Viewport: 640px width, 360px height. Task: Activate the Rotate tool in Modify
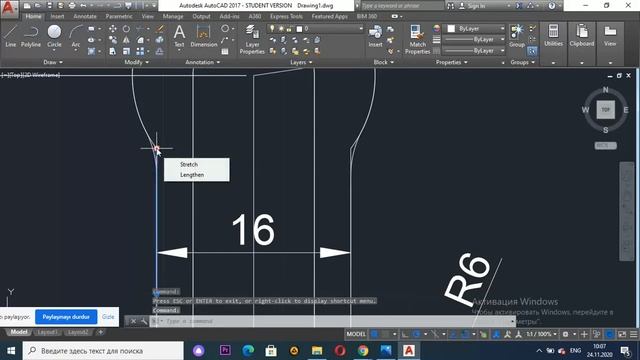click(x=126, y=29)
